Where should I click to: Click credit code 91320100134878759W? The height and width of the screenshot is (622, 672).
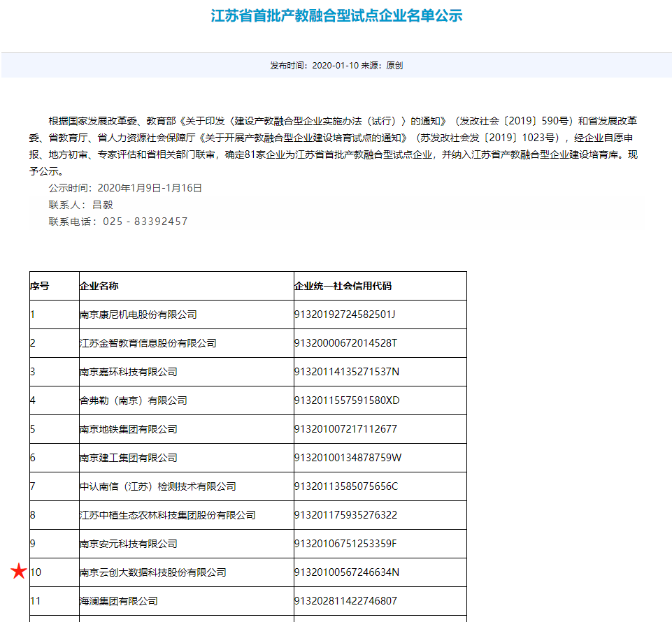tap(348, 458)
